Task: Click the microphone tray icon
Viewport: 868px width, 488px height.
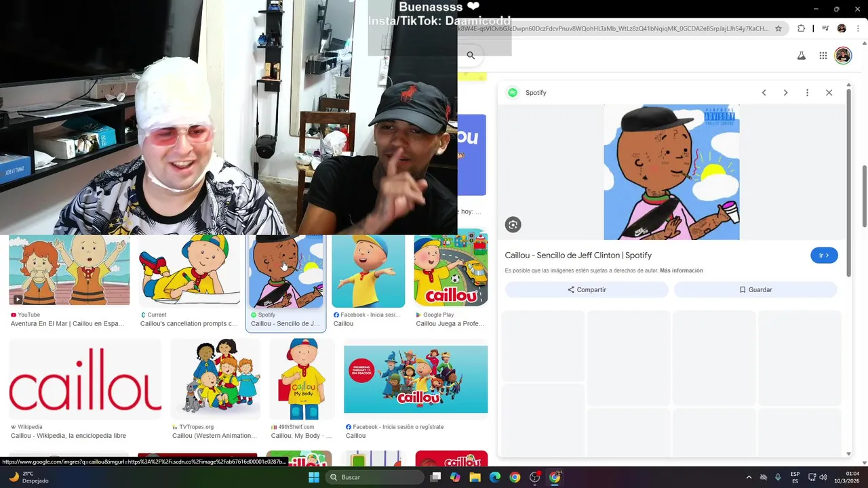Action: tap(778, 477)
